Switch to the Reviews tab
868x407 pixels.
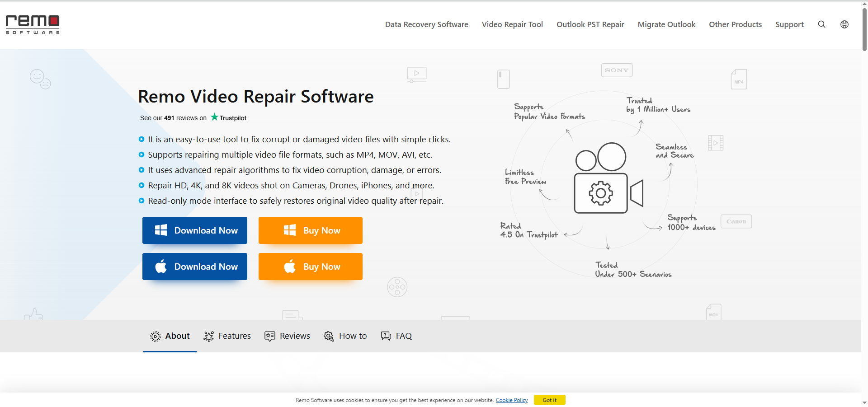[294, 336]
